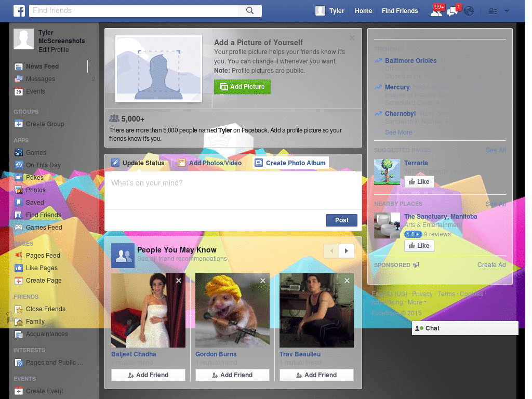The height and width of the screenshot is (399, 532).
Task: Click Create Group icon
Action: point(19,124)
